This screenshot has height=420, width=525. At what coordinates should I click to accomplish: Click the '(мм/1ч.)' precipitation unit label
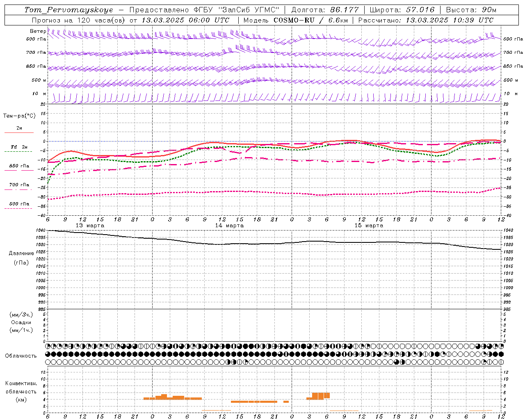pyautogui.click(x=21, y=330)
